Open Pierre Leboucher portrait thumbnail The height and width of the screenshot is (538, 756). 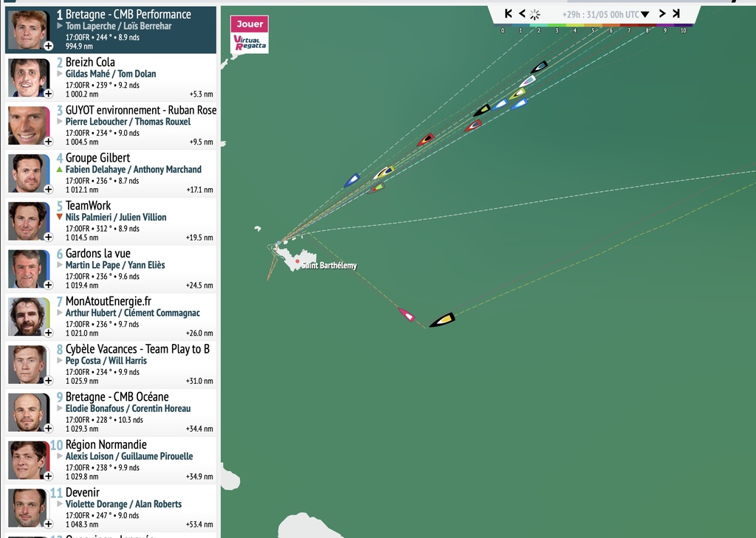pyautogui.click(x=29, y=125)
